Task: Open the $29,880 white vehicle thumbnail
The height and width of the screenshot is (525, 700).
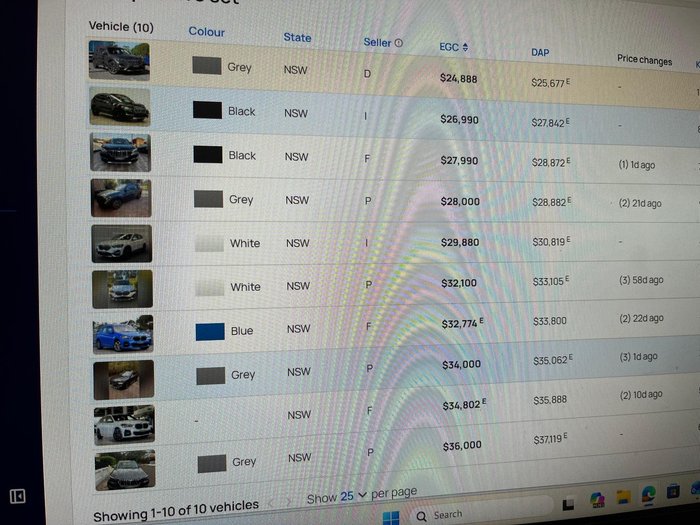Action: pyautogui.click(x=122, y=243)
